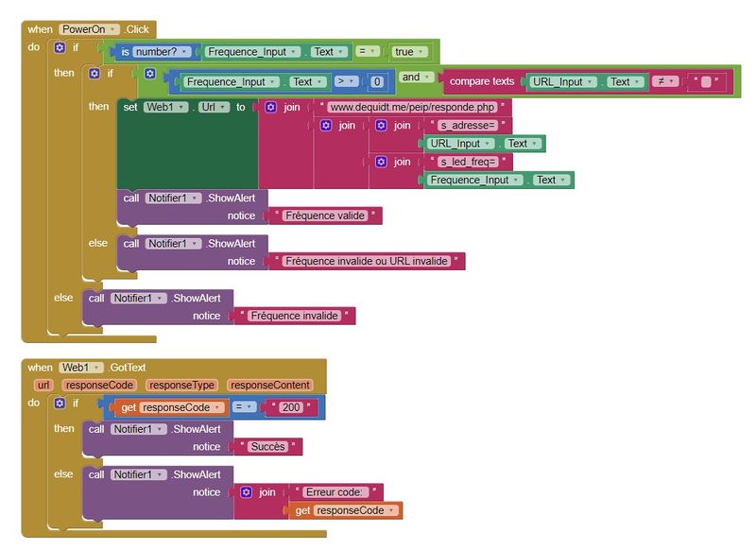The width and height of the screenshot is (756, 551).
Task: Open the 'is number?' type dropdown
Action: 185,52
